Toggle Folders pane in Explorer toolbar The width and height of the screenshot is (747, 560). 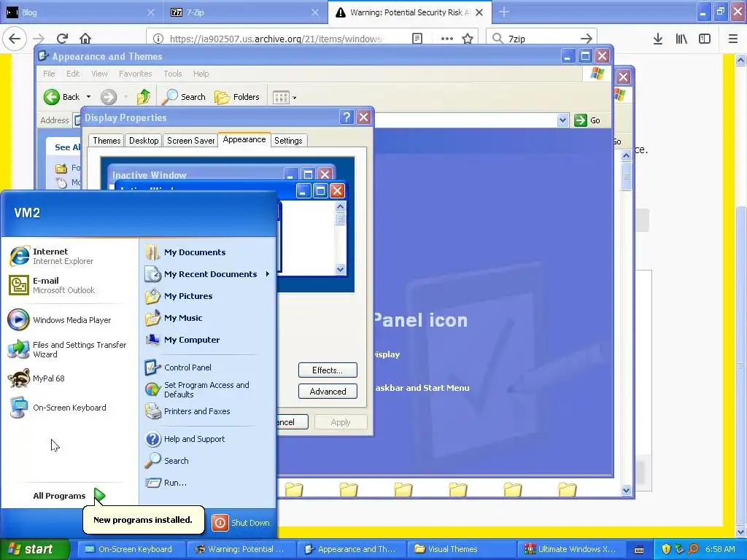tap(237, 97)
